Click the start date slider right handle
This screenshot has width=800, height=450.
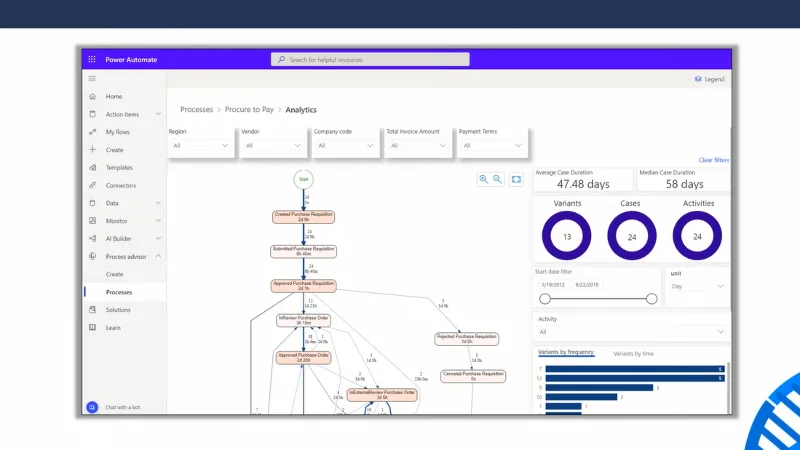pyautogui.click(x=652, y=299)
